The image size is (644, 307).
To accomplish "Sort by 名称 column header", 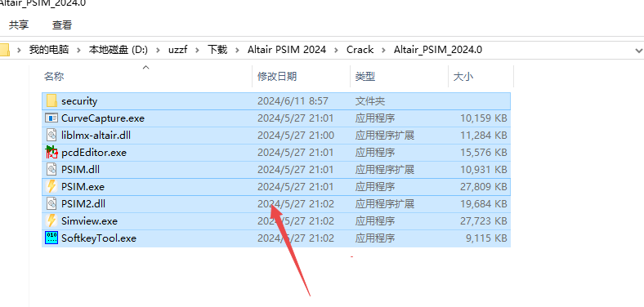I will (x=54, y=76).
